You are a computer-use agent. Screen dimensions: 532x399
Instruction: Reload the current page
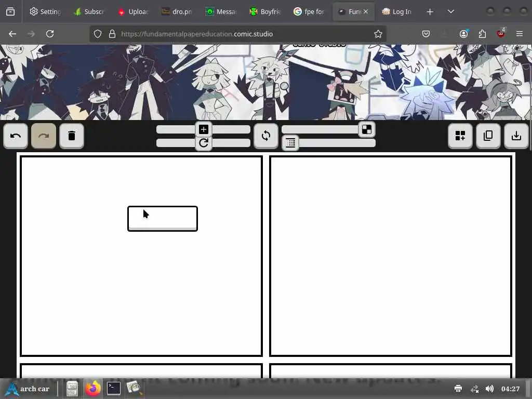tap(50, 34)
